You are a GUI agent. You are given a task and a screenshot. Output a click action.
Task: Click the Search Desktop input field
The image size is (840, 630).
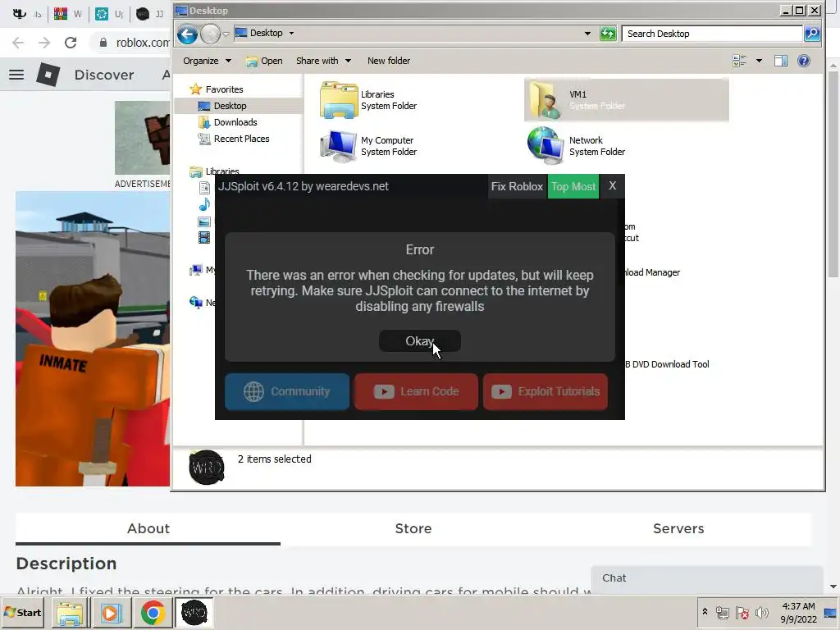[x=712, y=34]
